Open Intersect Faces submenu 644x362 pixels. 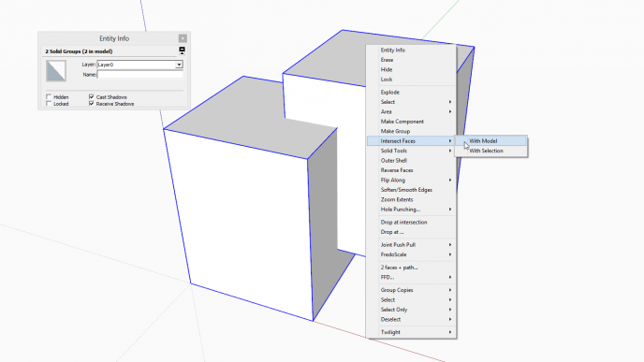tap(411, 141)
